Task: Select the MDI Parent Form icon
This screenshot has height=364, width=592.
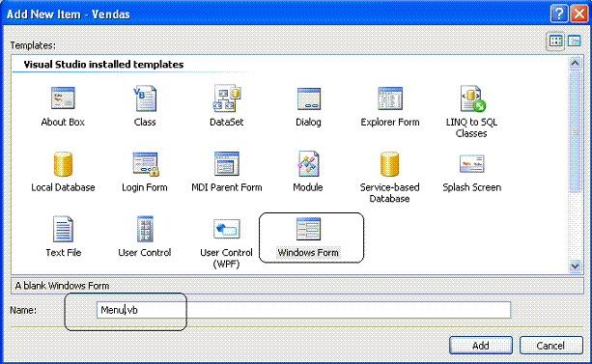Action: click(x=227, y=164)
